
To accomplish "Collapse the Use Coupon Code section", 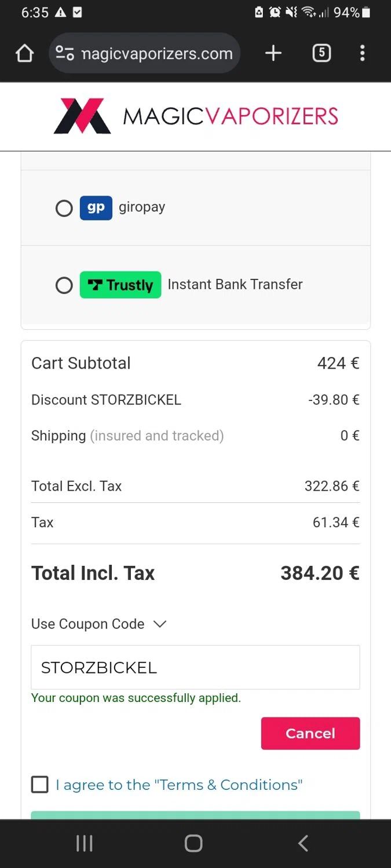I will [x=99, y=624].
